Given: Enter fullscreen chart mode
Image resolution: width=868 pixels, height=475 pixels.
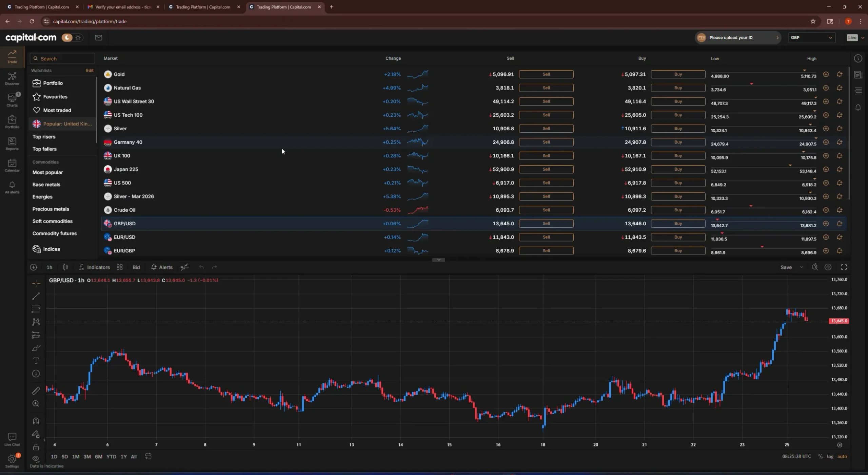Looking at the screenshot, I should (x=844, y=267).
